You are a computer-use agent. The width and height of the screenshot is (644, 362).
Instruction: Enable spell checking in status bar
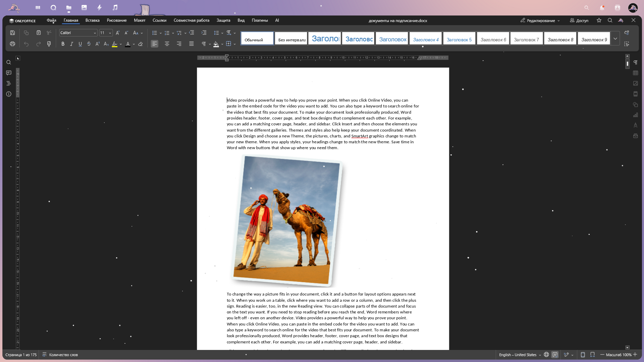point(555,354)
